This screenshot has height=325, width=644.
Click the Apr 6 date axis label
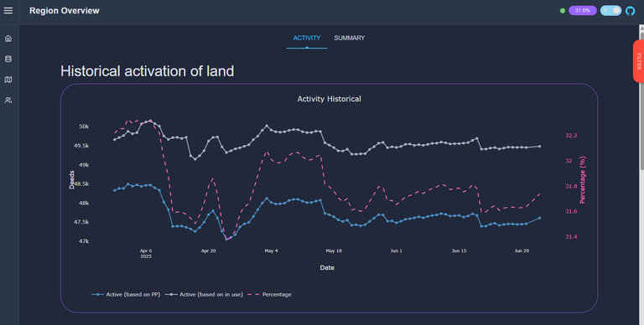146,253
